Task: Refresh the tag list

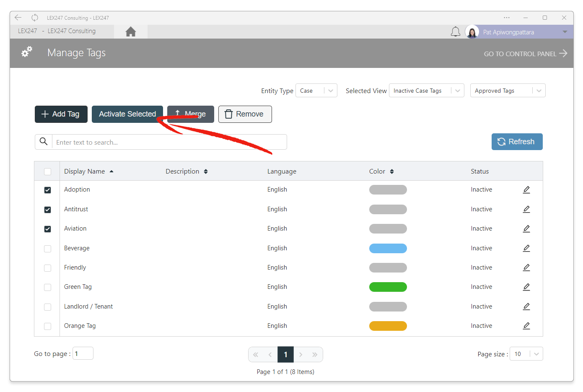Action: click(x=517, y=142)
